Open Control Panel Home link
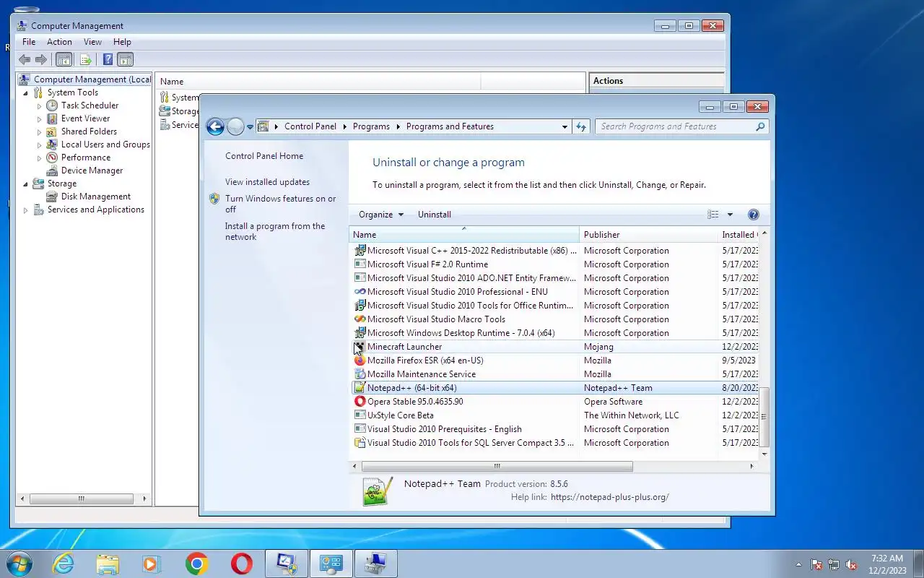924x578 pixels. coord(264,156)
